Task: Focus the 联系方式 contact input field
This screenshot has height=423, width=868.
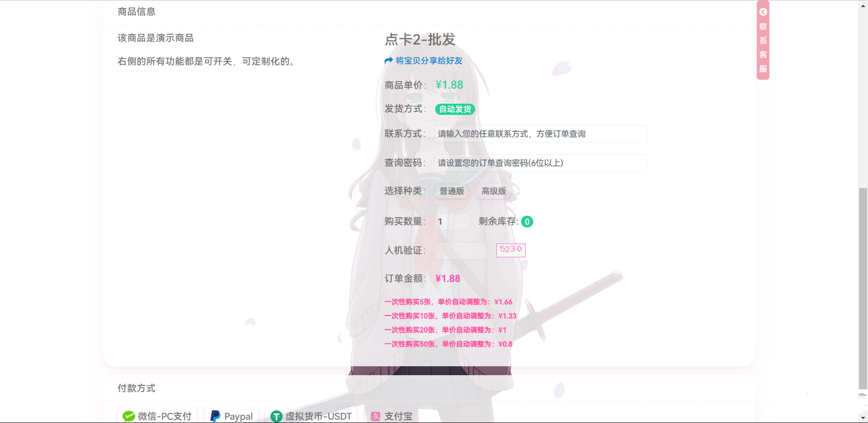Action: (541, 134)
